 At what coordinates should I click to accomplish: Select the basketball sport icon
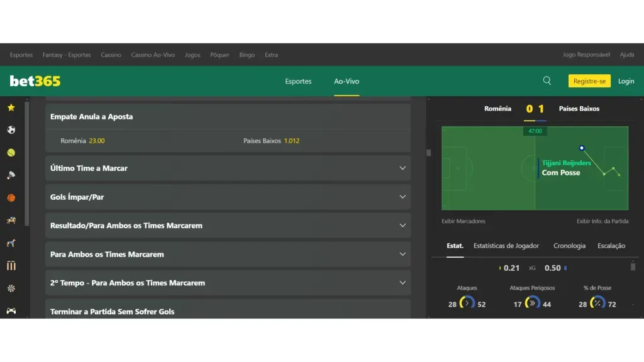pos(11,198)
